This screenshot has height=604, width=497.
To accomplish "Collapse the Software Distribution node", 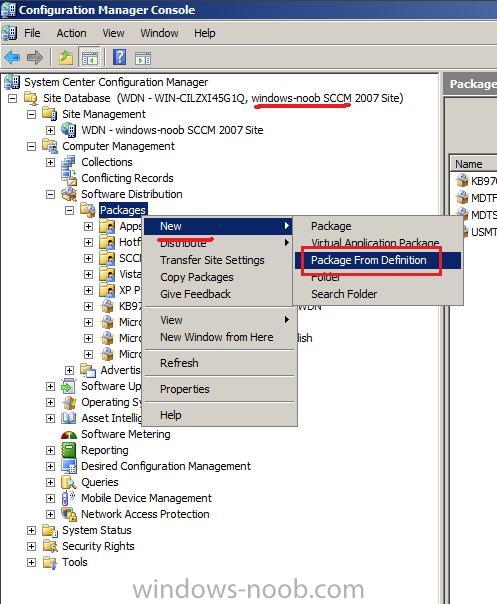I will [x=50, y=195].
